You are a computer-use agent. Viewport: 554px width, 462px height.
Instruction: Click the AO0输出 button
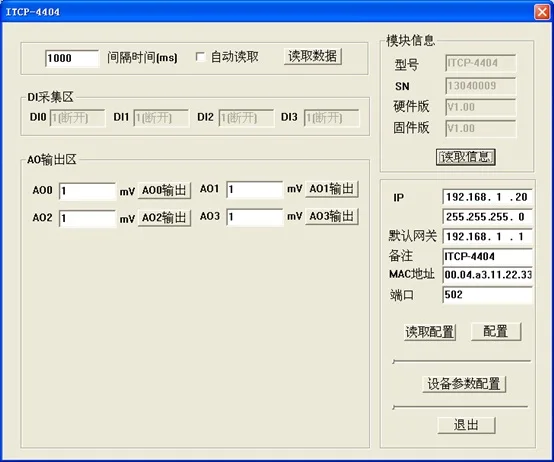coord(164,191)
